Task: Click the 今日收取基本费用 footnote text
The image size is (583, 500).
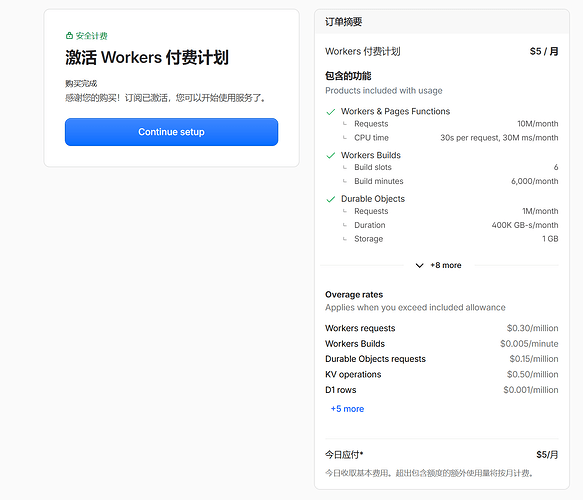Action: [x=429, y=473]
